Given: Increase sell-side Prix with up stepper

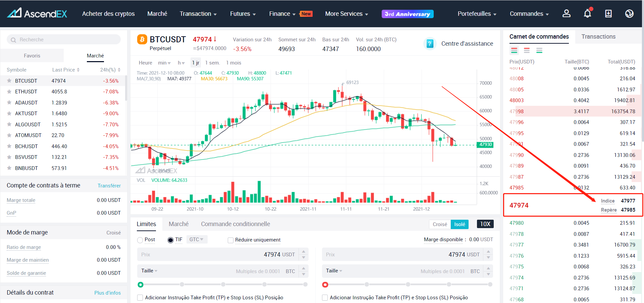Looking at the screenshot, I should pos(488,251).
